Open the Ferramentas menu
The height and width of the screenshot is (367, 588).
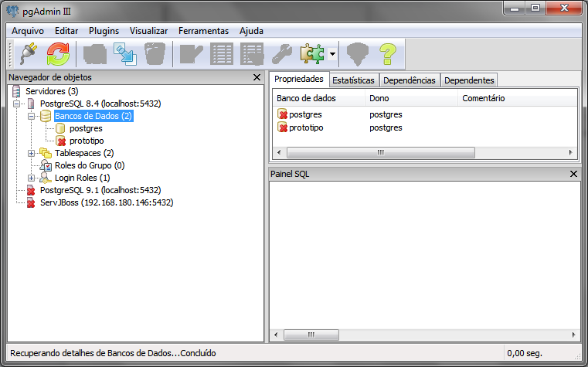coord(203,31)
